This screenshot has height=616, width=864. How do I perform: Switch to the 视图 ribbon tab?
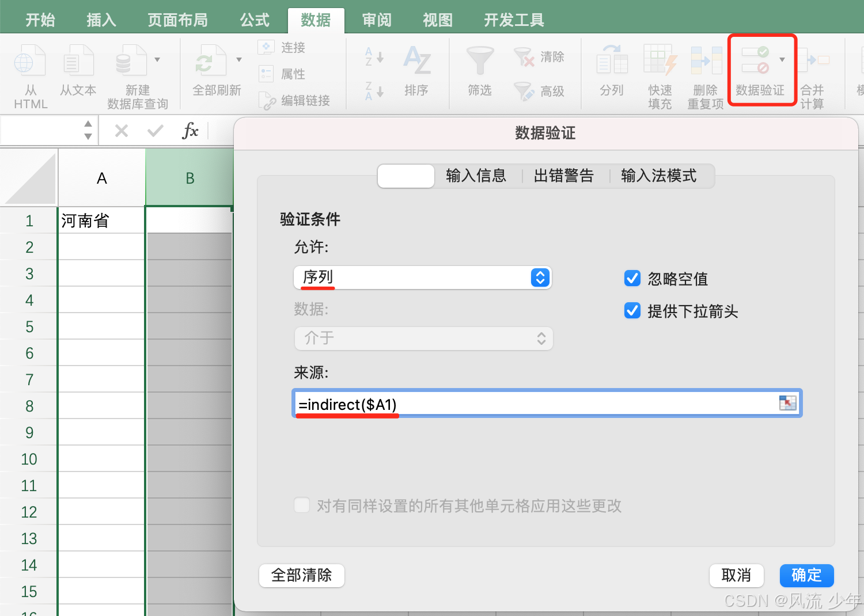click(x=438, y=20)
